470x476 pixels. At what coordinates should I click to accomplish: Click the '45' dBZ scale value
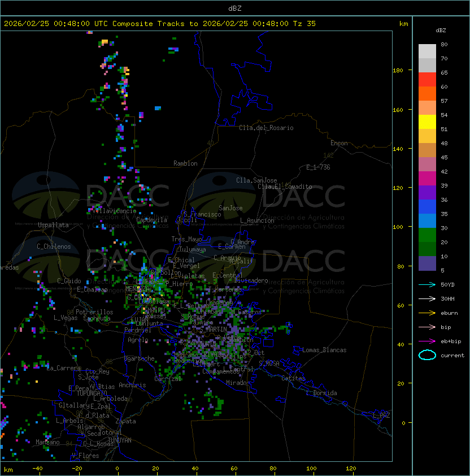[444, 158]
